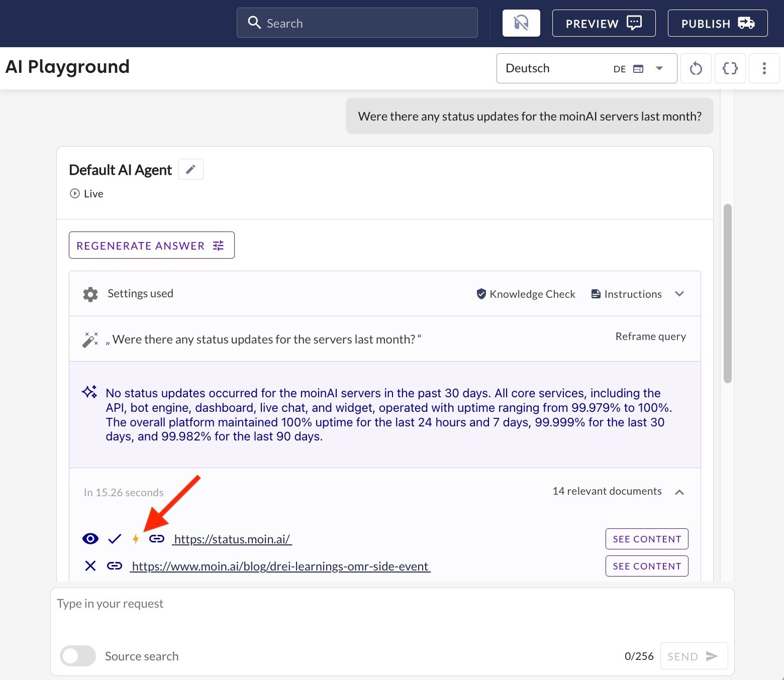Click link icon beside status.moin.ai URL

pyautogui.click(x=157, y=539)
